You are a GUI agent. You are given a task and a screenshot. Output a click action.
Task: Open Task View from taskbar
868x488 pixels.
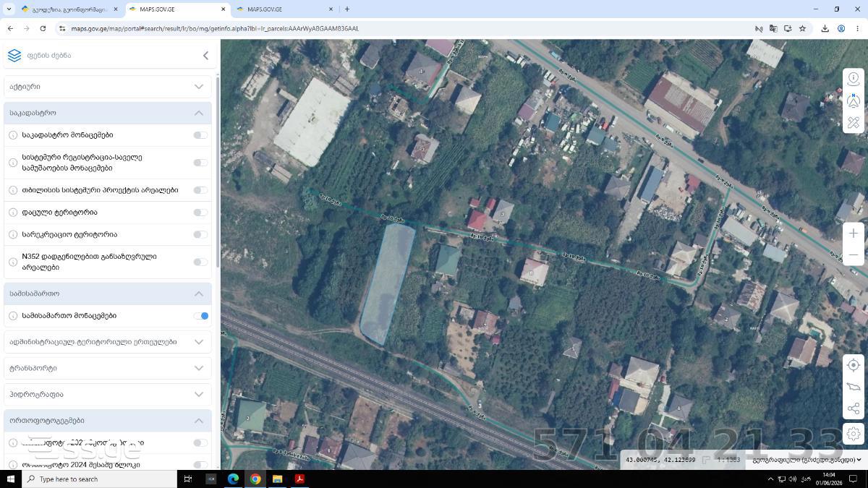pyautogui.click(x=187, y=479)
